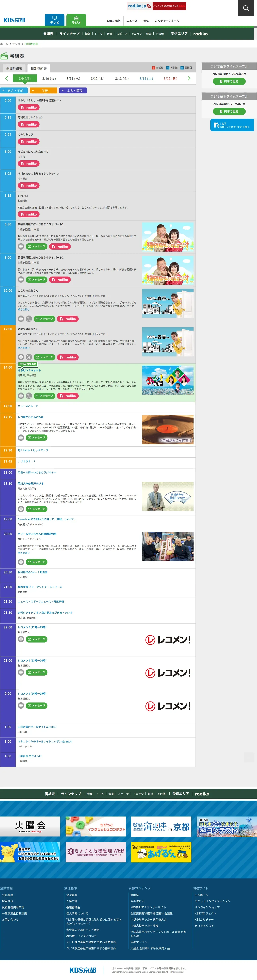Click the radiko button for なごみのはんなり京めぐり
Viewport: 257px width, 980px height.
(28, 163)
